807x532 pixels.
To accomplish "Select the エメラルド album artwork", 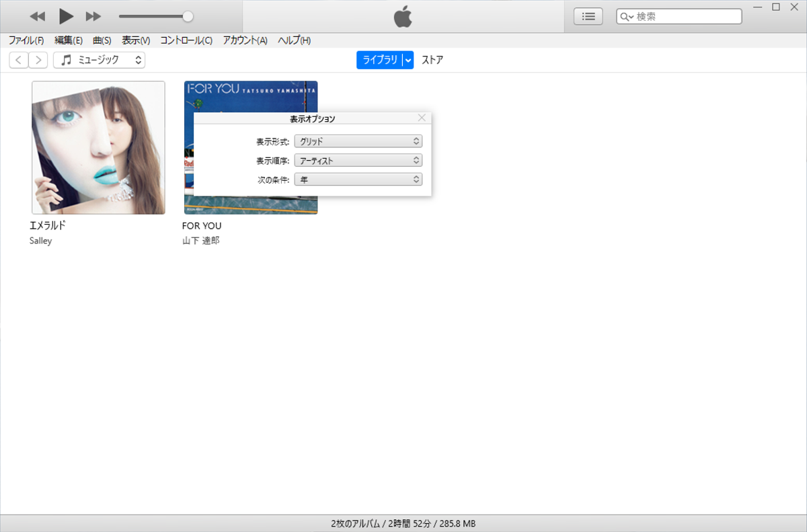I will point(98,147).
